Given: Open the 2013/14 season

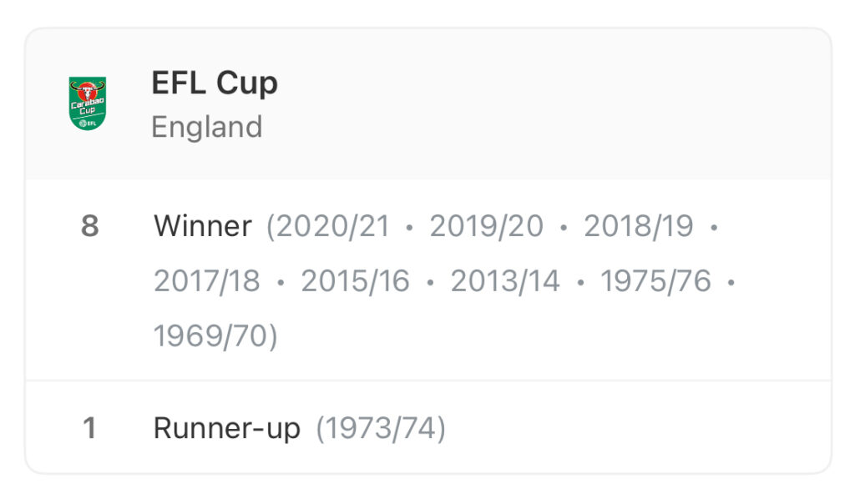Looking at the screenshot, I should (505, 281).
